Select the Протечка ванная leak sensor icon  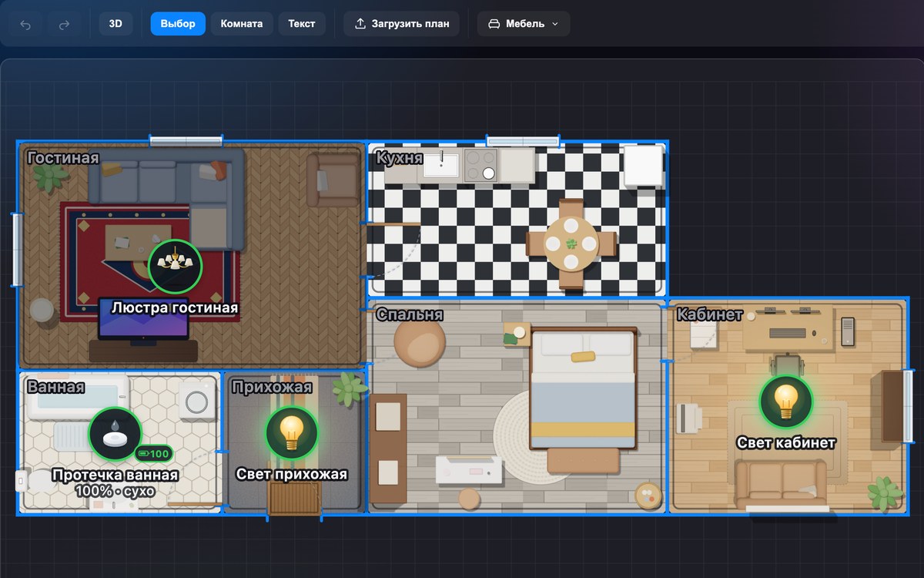coord(115,434)
